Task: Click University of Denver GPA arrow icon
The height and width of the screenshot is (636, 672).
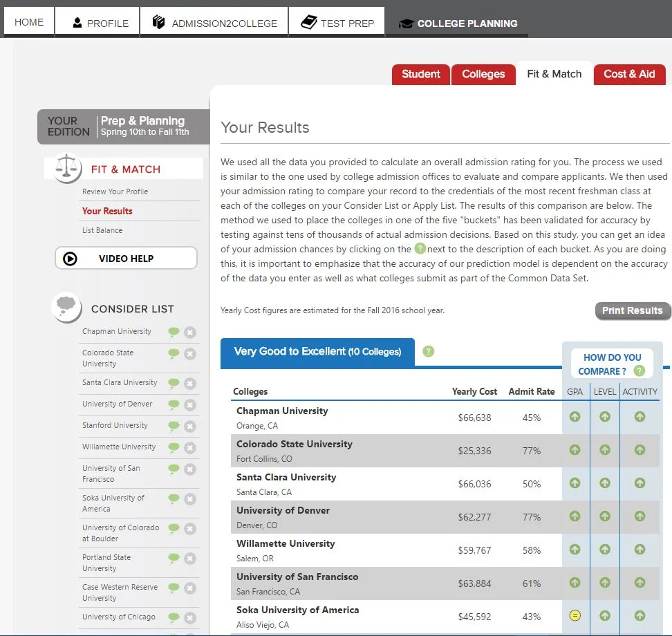Action: tap(575, 516)
